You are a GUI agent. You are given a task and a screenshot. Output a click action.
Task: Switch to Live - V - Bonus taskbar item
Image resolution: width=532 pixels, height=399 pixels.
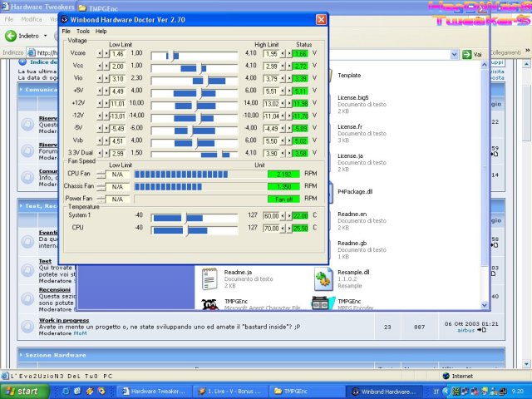pos(230,392)
